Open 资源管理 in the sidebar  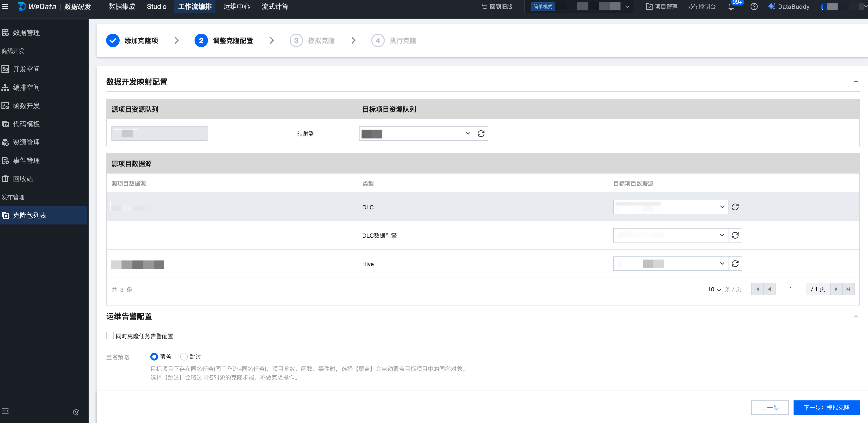click(26, 142)
